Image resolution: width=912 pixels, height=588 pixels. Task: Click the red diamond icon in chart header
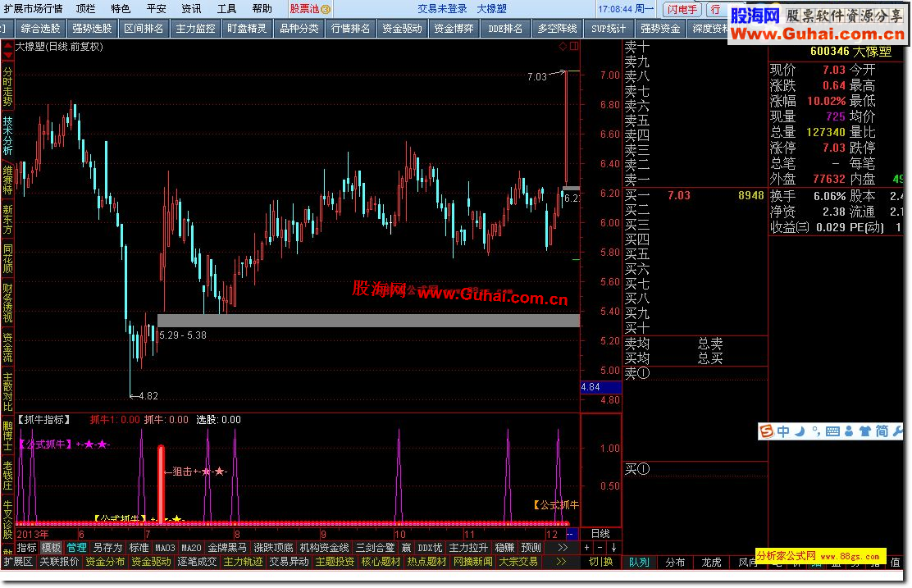[x=563, y=47]
